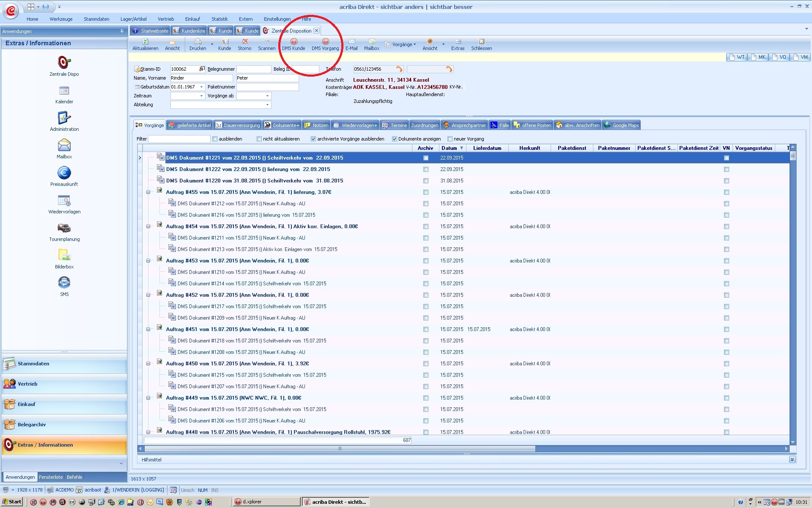Open the Zeitraum dropdown
The image size is (812, 508).
(202, 96)
